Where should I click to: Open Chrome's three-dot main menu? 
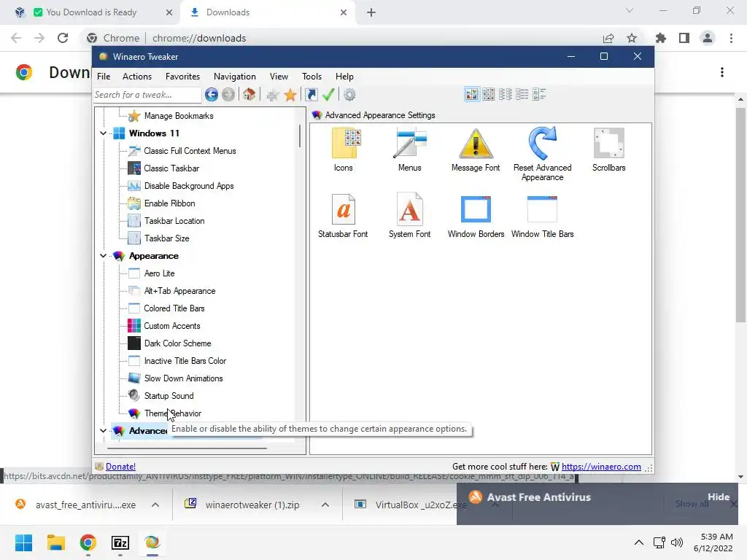[x=731, y=38]
